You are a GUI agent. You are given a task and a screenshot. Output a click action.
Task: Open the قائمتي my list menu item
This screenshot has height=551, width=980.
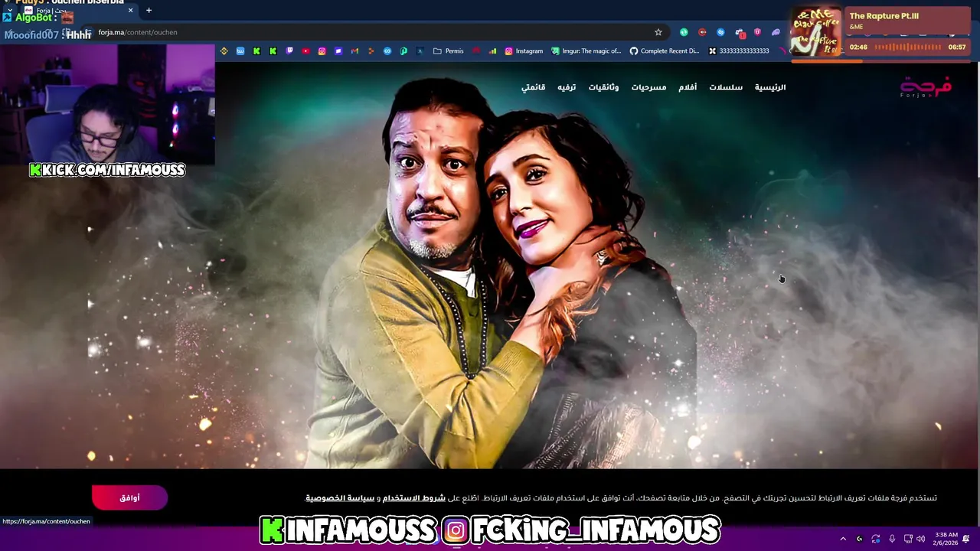click(534, 87)
